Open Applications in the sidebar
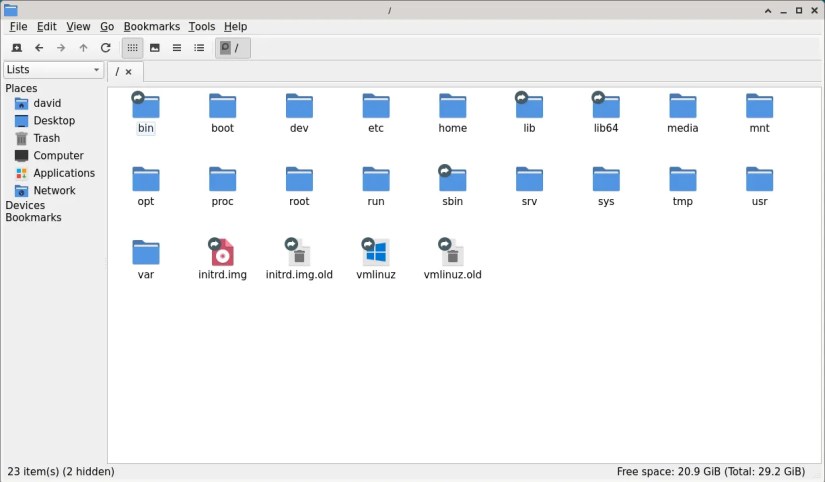 tap(54, 173)
